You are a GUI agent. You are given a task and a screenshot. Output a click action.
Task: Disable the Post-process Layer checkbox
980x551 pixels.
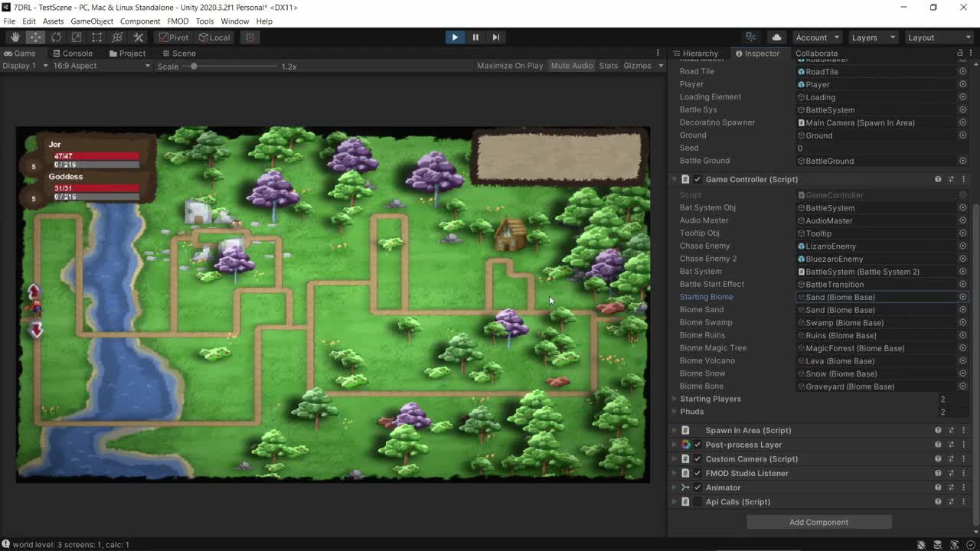click(x=697, y=445)
